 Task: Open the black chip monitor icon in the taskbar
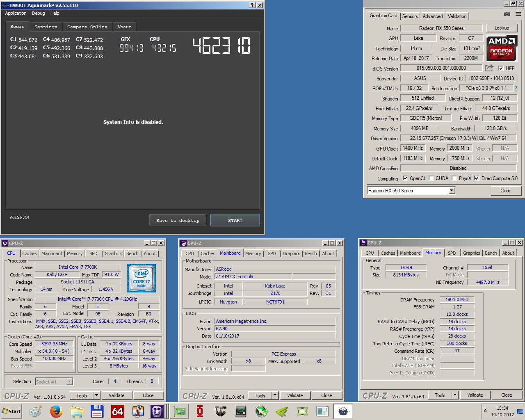click(241, 411)
